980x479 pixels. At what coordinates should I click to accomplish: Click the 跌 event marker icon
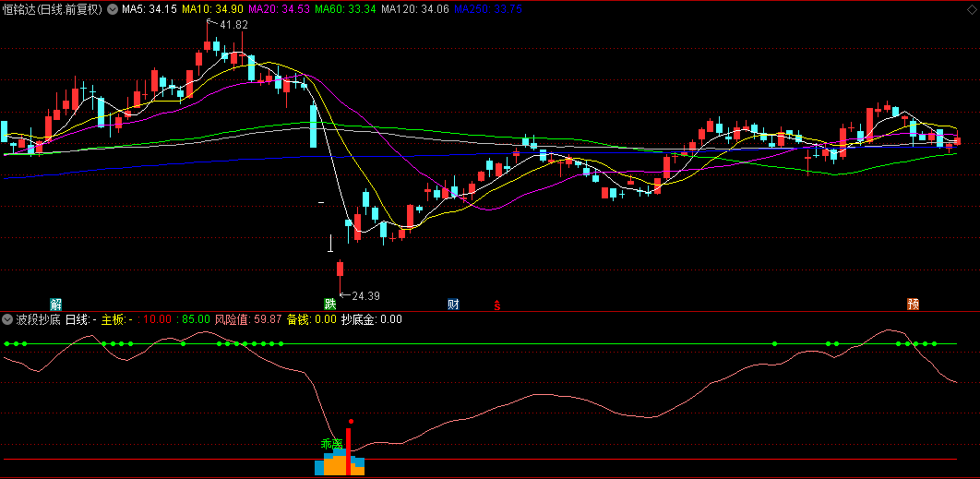coord(330,305)
